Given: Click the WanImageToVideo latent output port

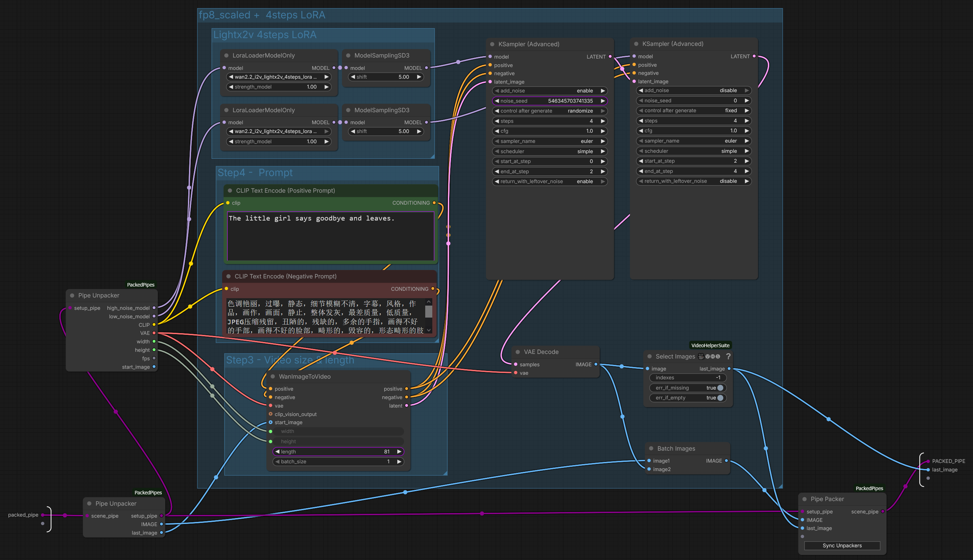Looking at the screenshot, I should coord(407,406).
